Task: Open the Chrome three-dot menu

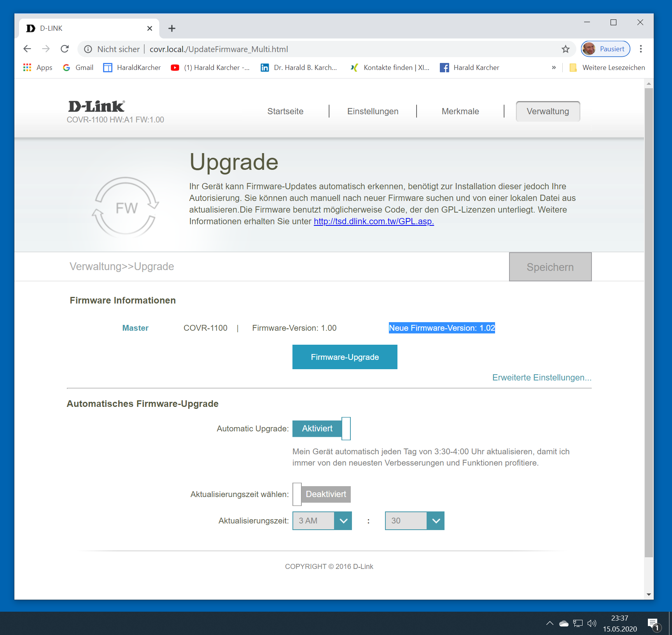Action: [641, 49]
